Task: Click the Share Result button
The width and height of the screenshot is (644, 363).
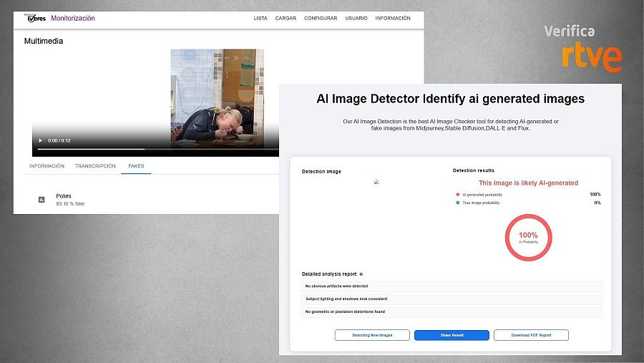Action: pyautogui.click(x=452, y=335)
